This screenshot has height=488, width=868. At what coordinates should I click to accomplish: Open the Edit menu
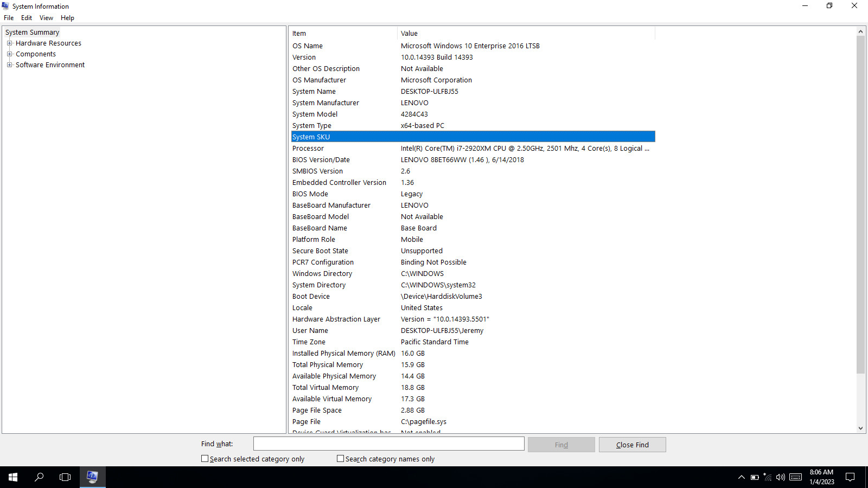27,18
